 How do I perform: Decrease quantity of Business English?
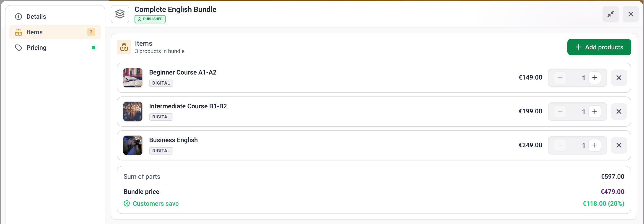[560, 145]
